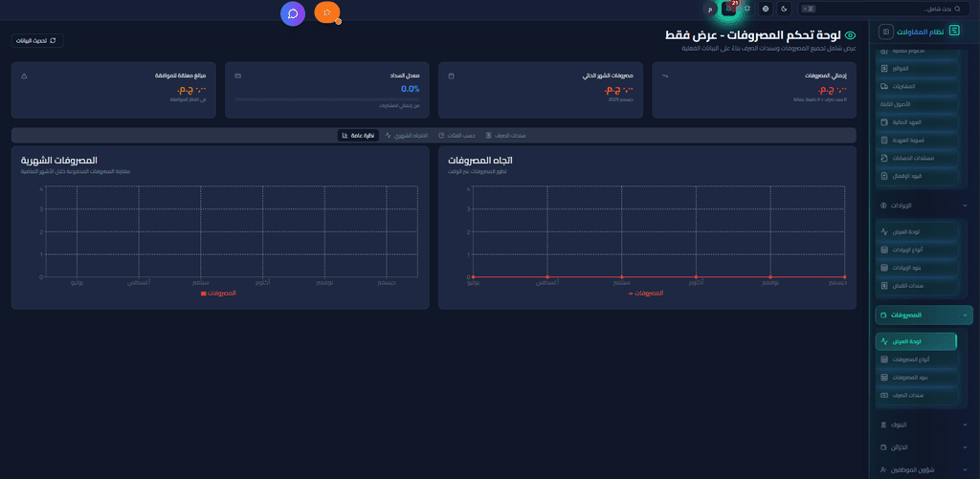The image size is (980, 479).
Task: Click the globe language icon
Action: click(766, 9)
